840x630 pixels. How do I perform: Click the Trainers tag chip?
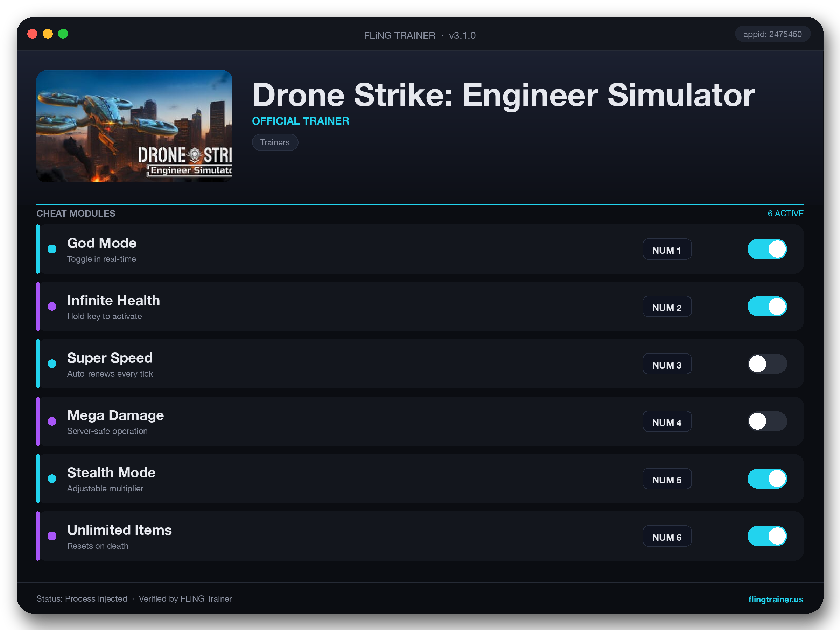click(x=275, y=142)
